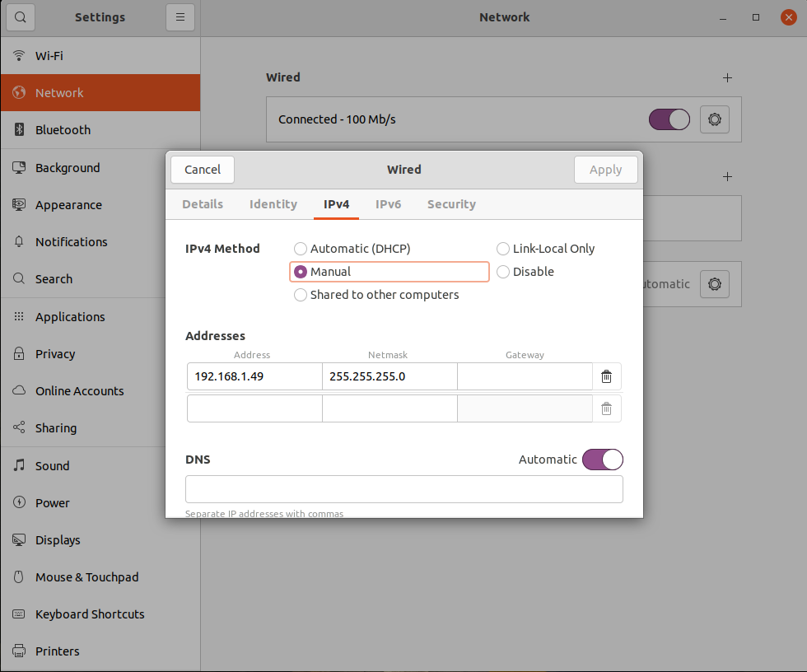Switch to the Details tab
Viewport: 807px width, 672px height.
point(203,204)
